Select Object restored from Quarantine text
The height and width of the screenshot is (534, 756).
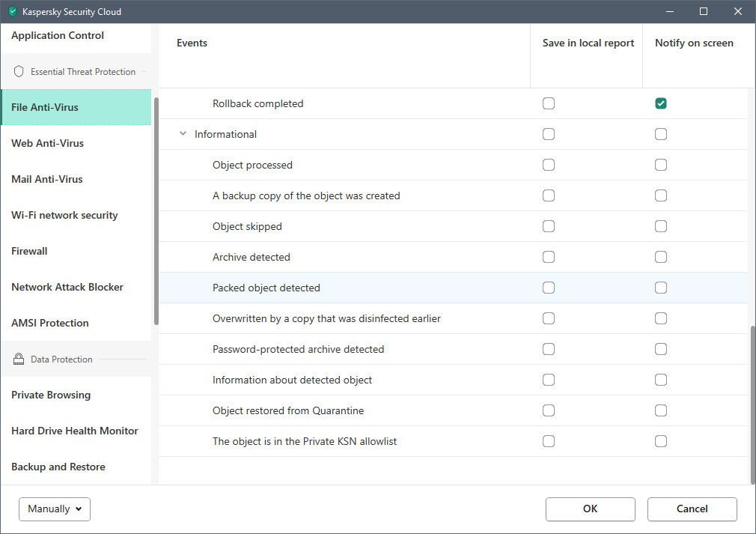click(x=288, y=410)
